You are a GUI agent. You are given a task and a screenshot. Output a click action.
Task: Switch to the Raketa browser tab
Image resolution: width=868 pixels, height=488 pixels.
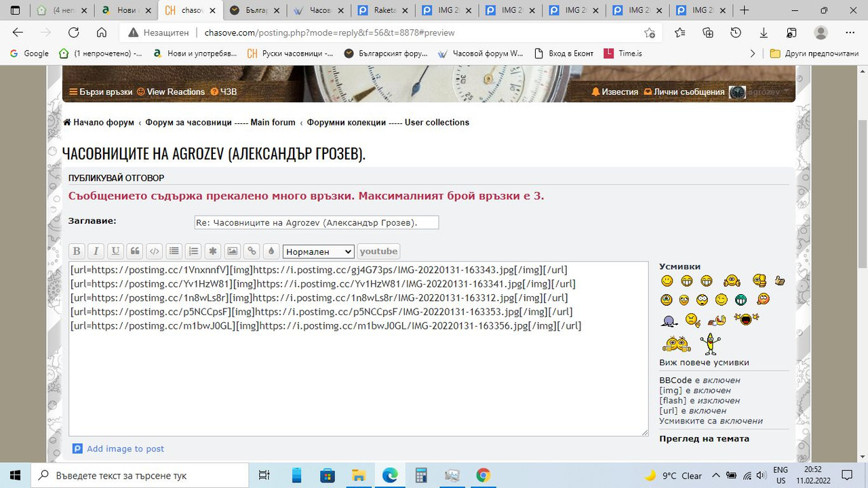point(382,10)
